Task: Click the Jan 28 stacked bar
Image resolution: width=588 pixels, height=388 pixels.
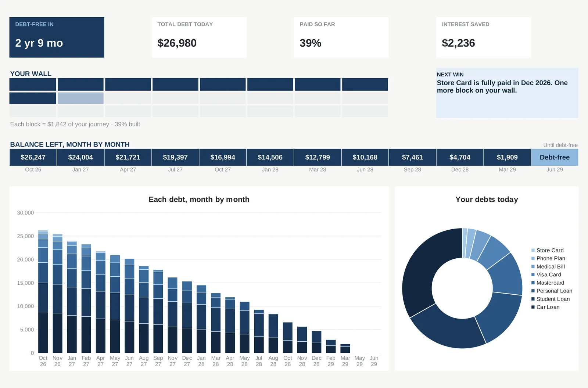Action: (x=201, y=319)
